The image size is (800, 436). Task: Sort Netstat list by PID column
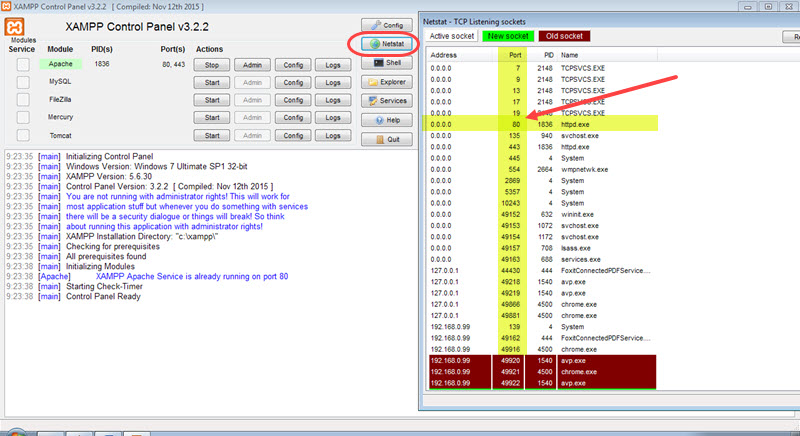pos(541,55)
